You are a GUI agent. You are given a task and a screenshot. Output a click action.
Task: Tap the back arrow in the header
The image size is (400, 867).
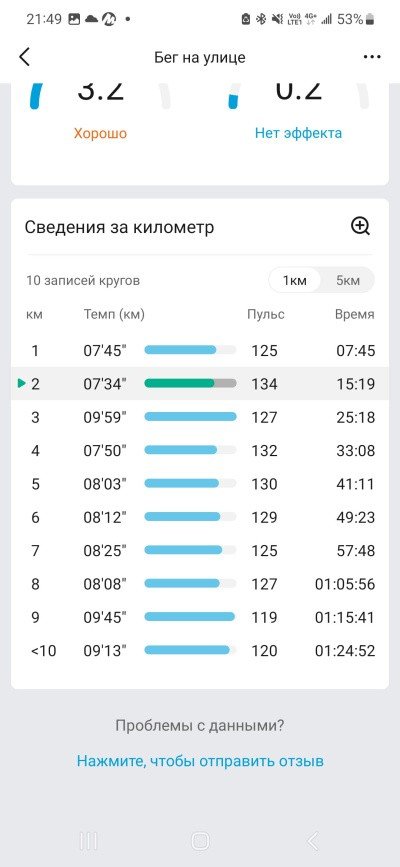pos(24,57)
